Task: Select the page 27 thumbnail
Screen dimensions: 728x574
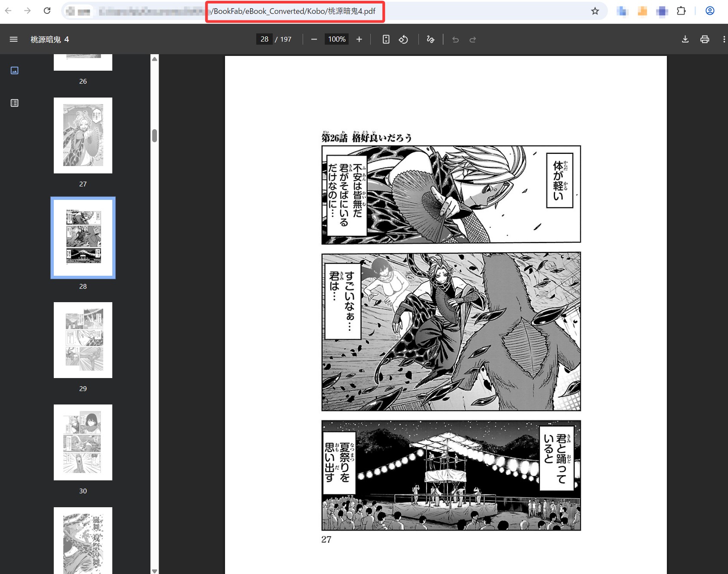Action: (83, 135)
